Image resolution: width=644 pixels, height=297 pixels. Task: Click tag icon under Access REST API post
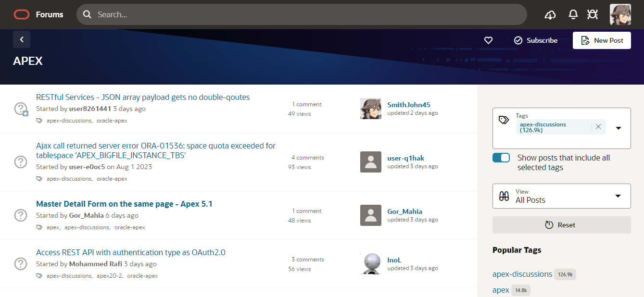39,276
